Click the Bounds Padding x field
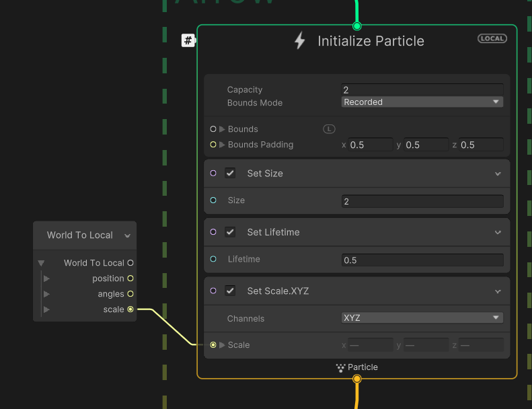532x409 pixels. (x=371, y=145)
